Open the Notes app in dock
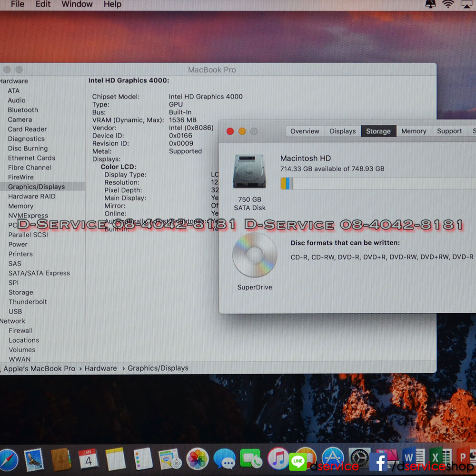This screenshot has height=476, width=476. (115, 459)
